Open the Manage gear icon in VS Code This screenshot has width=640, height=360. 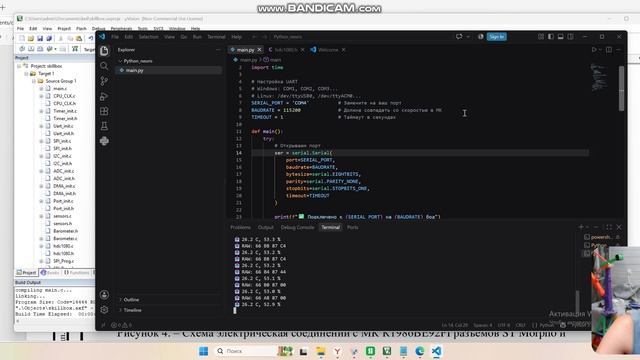[104, 310]
